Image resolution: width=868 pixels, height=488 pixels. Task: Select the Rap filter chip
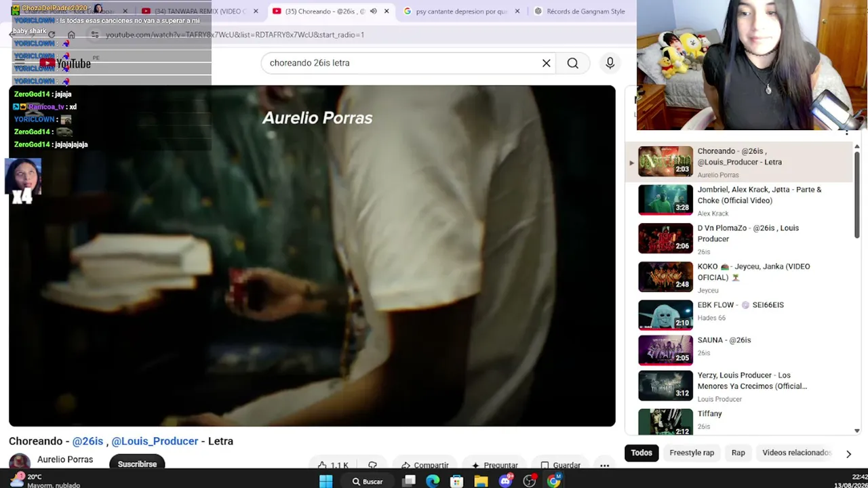tap(738, 453)
